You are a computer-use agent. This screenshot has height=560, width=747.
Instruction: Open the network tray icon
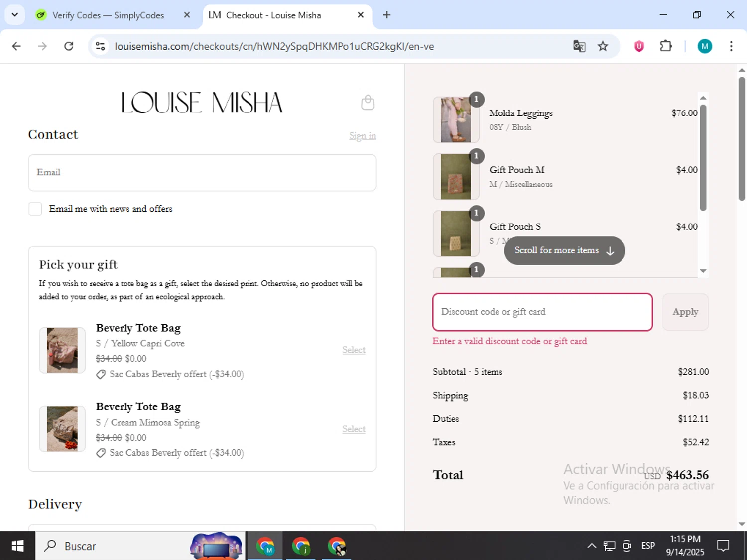coord(609,546)
